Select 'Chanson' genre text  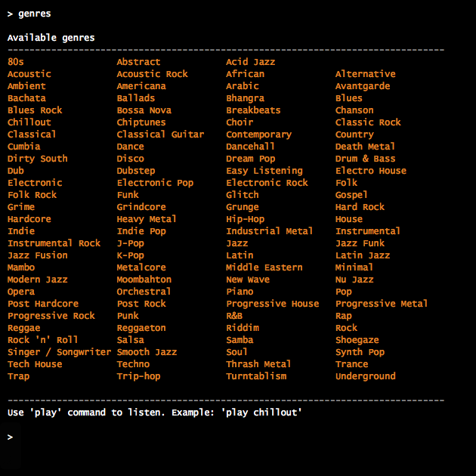pos(354,110)
